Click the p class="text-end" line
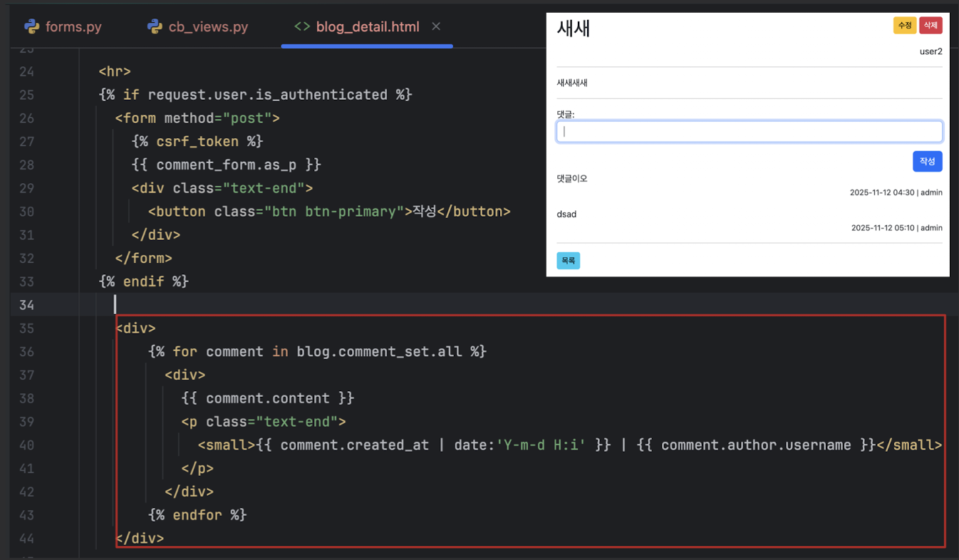This screenshot has height=560, width=959. point(264,422)
